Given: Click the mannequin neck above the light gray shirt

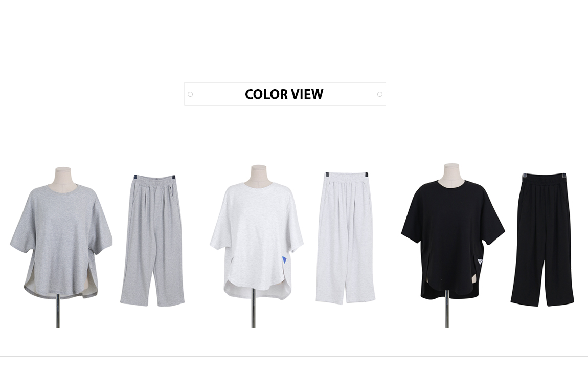Looking at the screenshot, I should 259,173.
